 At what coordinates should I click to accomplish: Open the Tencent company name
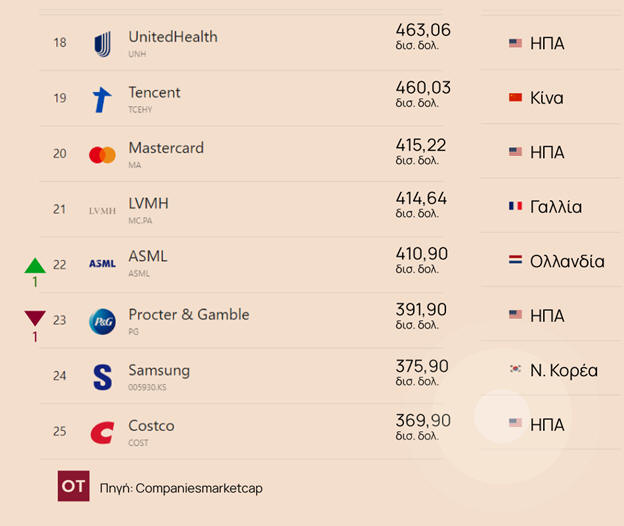coord(154,92)
